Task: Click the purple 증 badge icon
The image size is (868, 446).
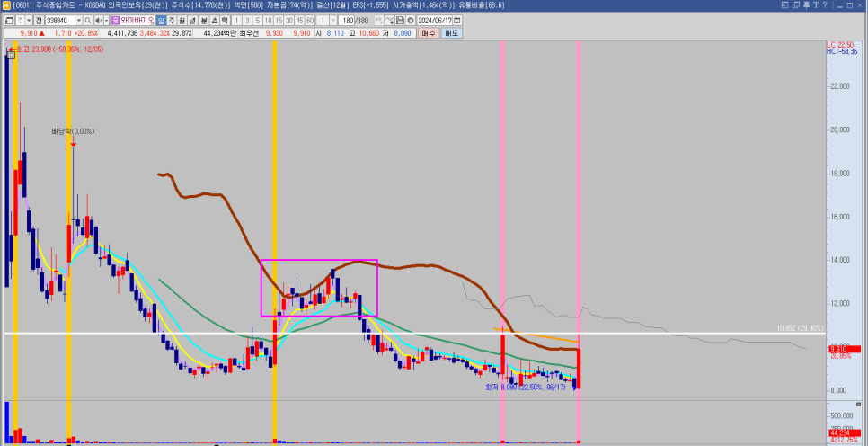Action: [x=115, y=20]
